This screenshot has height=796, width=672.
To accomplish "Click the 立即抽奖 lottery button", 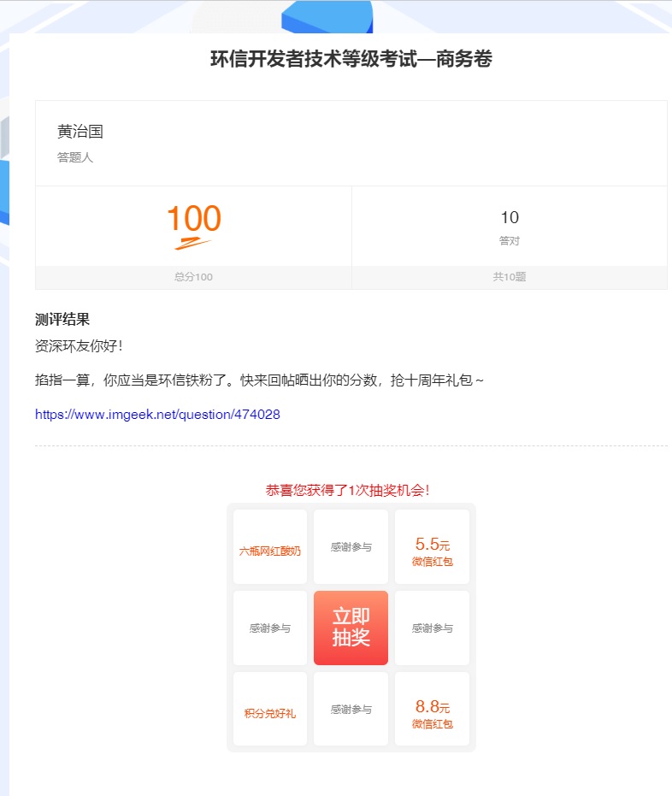I will point(351,628).
